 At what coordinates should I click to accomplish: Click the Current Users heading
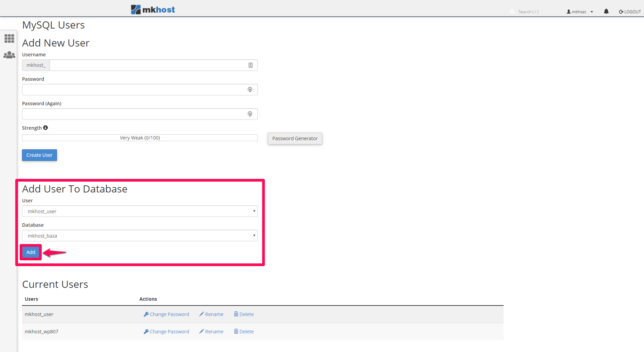point(55,284)
